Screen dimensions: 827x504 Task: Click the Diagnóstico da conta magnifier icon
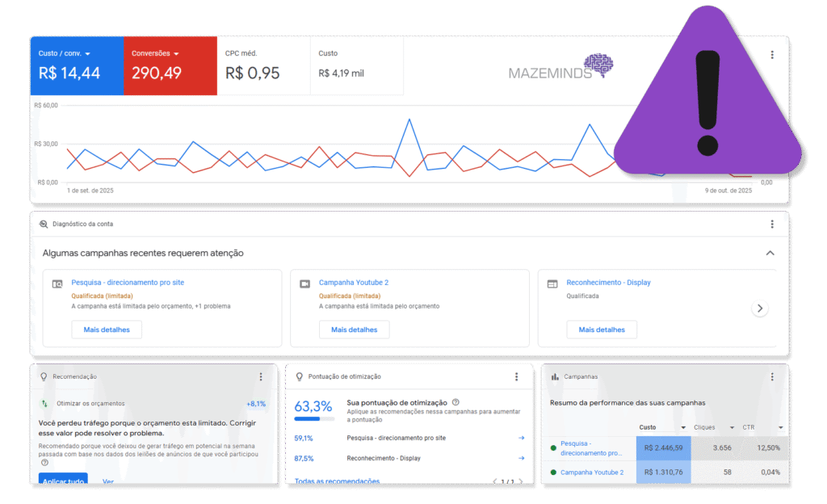pyautogui.click(x=44, y=225)
